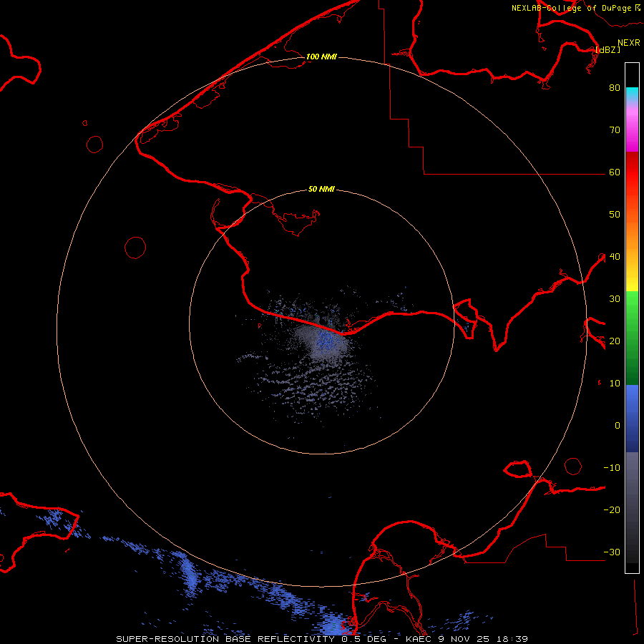Screen dimensions: 644x644
Task: Select the 100 NMI range ring label
Action: click(321, 57)
